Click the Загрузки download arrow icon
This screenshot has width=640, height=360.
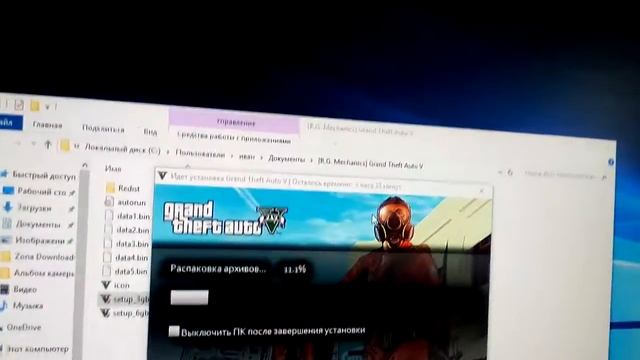(7, 208)
